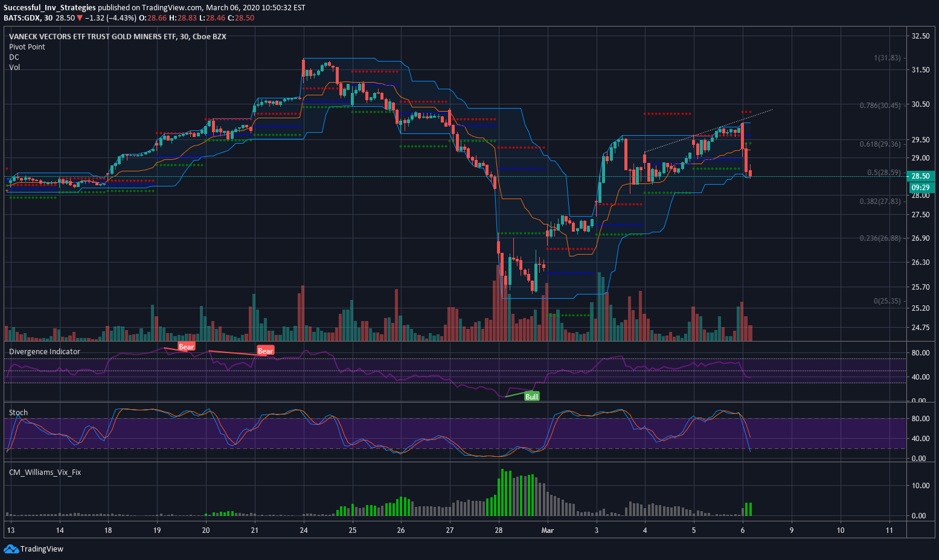Click the 0.618(29.36) Fibonacci level label
The height and width of the screenshot is (560, 939).
click(x=880, y=144)
